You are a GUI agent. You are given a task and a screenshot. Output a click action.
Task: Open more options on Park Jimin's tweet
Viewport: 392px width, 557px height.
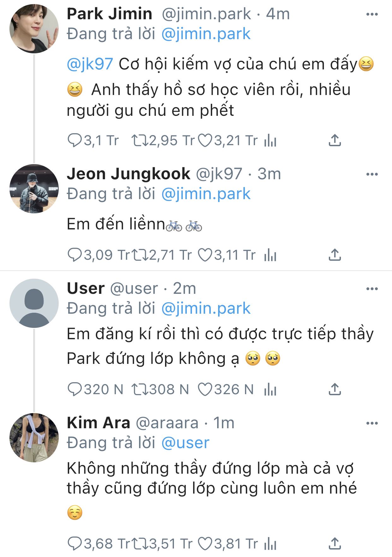372,14
